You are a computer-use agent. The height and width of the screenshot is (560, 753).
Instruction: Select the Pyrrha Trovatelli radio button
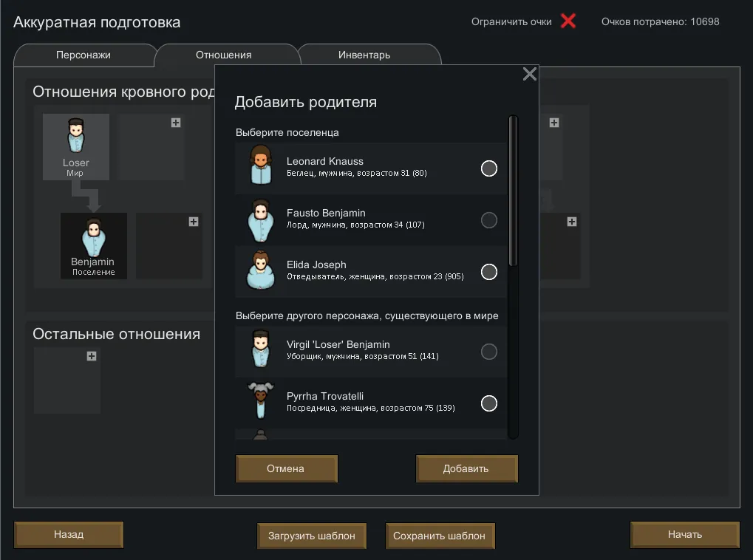click(488, 403)
